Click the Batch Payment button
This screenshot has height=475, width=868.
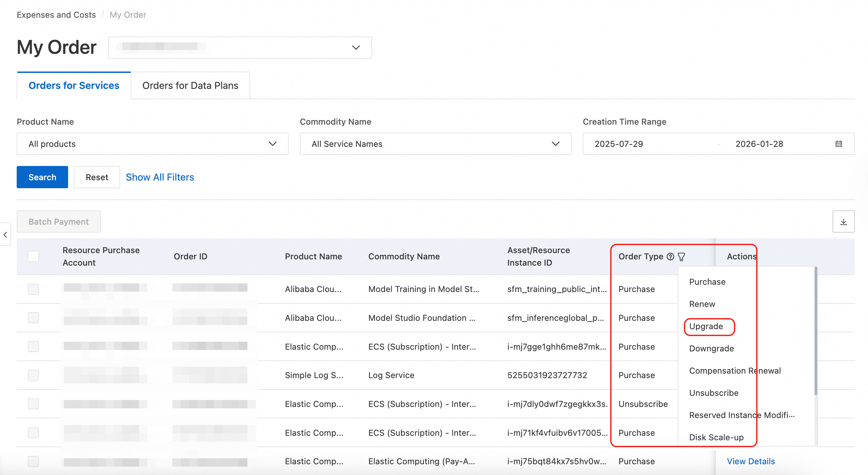coord(59,222)
